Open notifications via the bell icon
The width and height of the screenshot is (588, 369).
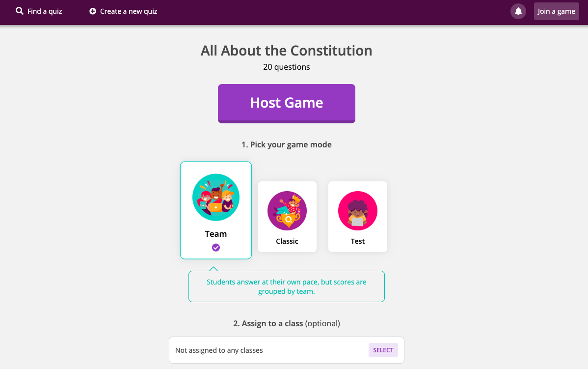[518, 11]
